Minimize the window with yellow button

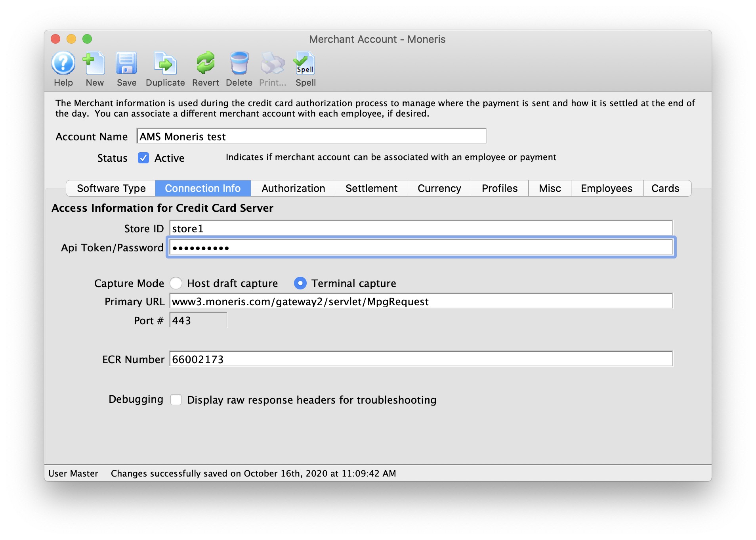point(71,39)
